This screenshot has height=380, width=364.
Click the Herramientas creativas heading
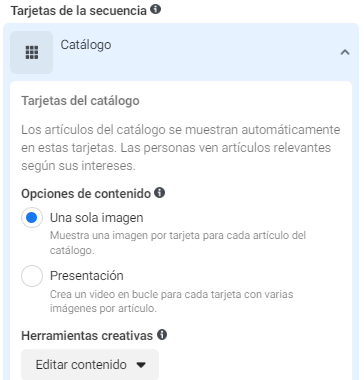click(87, 335)
